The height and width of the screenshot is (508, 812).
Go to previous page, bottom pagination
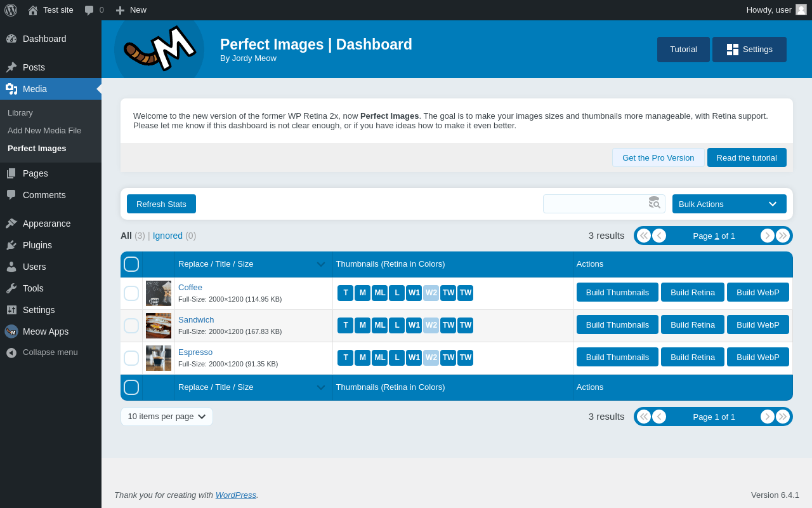click(659, 417)
